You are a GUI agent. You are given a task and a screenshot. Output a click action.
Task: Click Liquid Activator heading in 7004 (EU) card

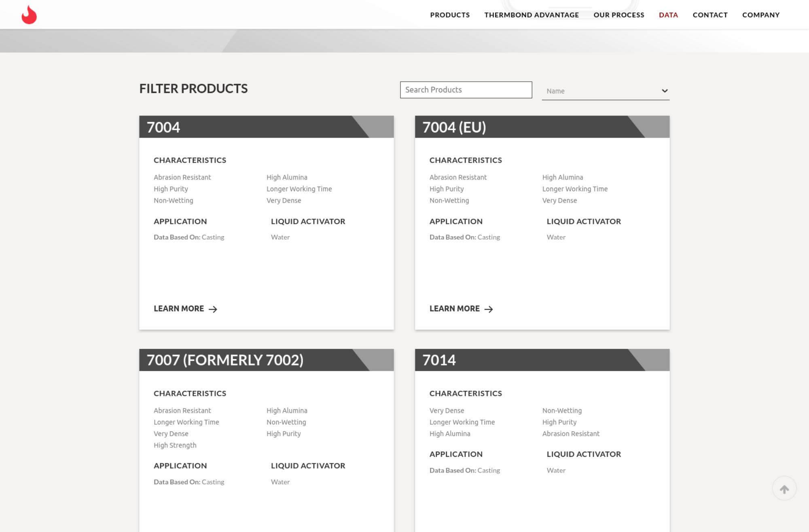pyautogui.click(x=584, y=222)
